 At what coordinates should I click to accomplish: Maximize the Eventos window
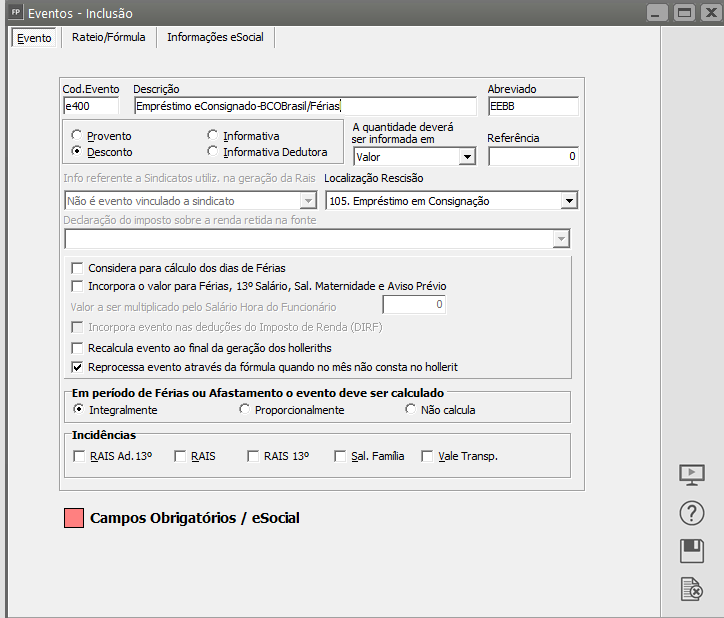(x=684, y=13)
